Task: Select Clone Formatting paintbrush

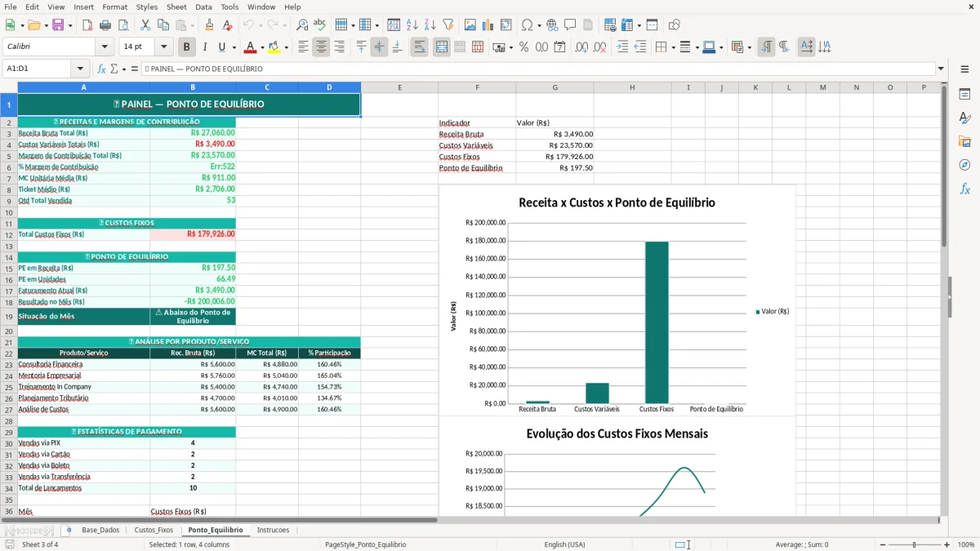Action: (x=209, y=25)
